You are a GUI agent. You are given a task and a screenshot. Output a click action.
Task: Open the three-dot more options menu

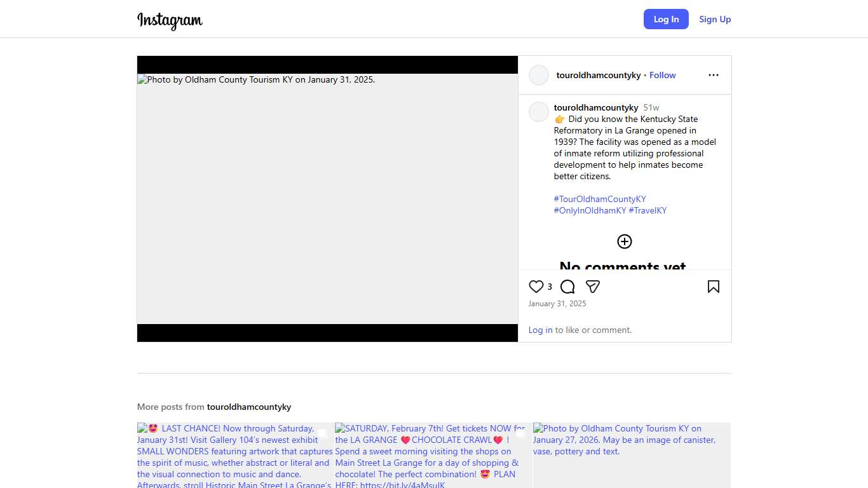tap(713, 75)
